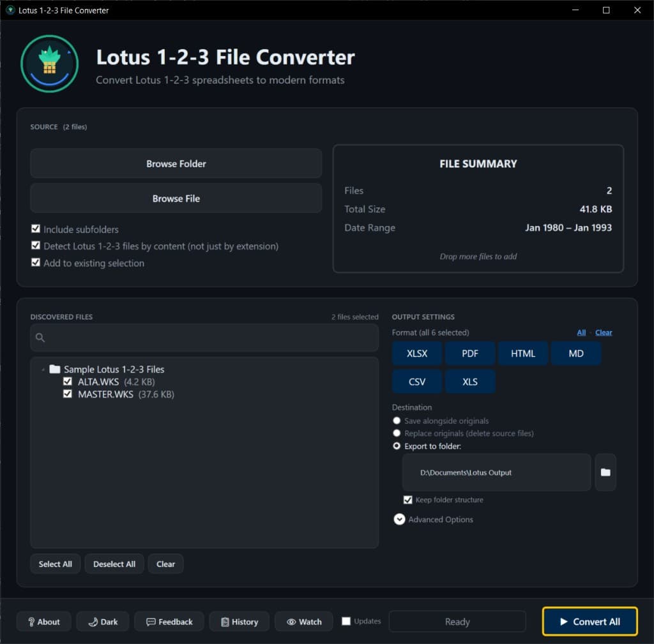Click the '2 files selected' label
Viewport: 654px width, 644px height.
[x=355, y=317]
